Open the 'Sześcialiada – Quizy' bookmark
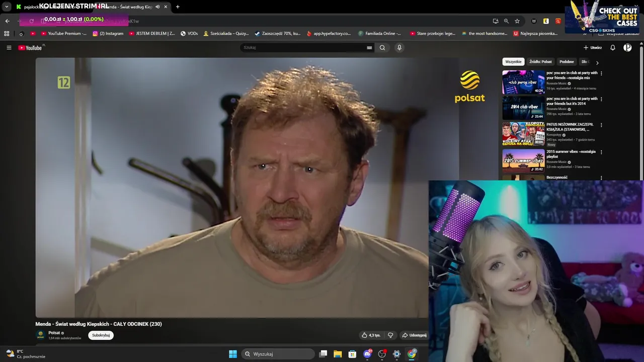This screenshot has height=362, width=644. [x=226, y=34]
